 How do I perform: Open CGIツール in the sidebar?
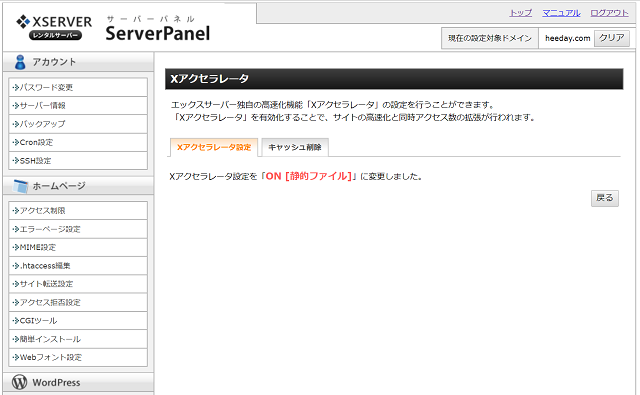[78, 321]
